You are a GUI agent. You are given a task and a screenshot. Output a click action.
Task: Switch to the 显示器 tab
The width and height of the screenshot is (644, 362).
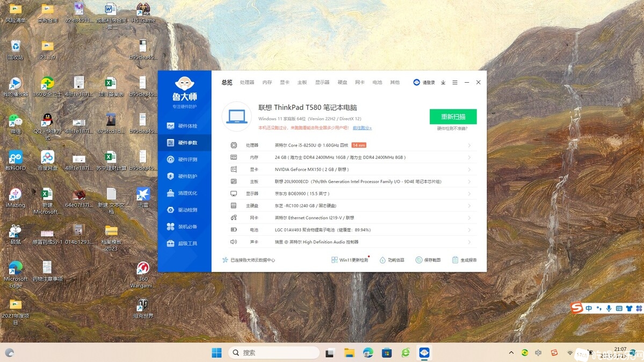(322, 83)
